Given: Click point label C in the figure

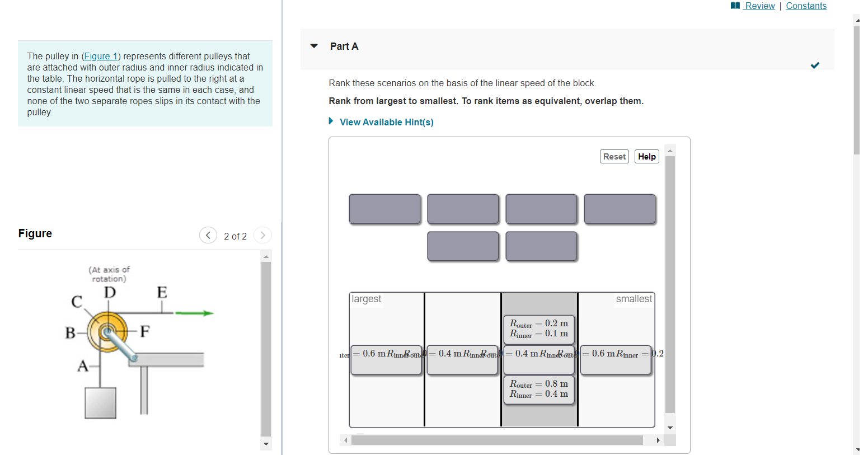Looking at the screenshot, I should [77, 302].
